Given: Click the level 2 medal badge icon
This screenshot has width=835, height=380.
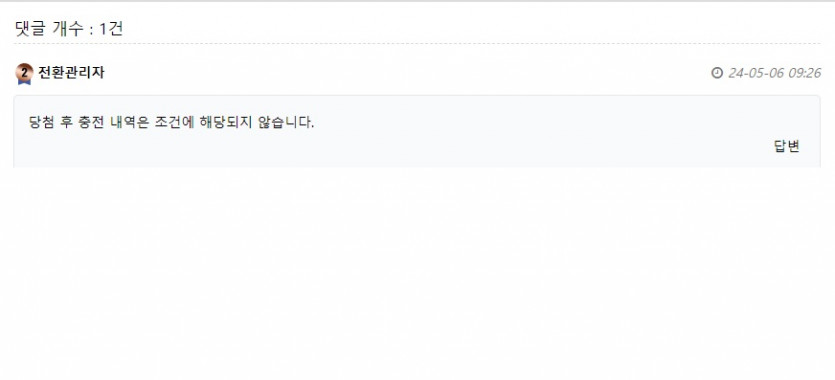Looking at the screenshot, I should [x=24, y=73].
